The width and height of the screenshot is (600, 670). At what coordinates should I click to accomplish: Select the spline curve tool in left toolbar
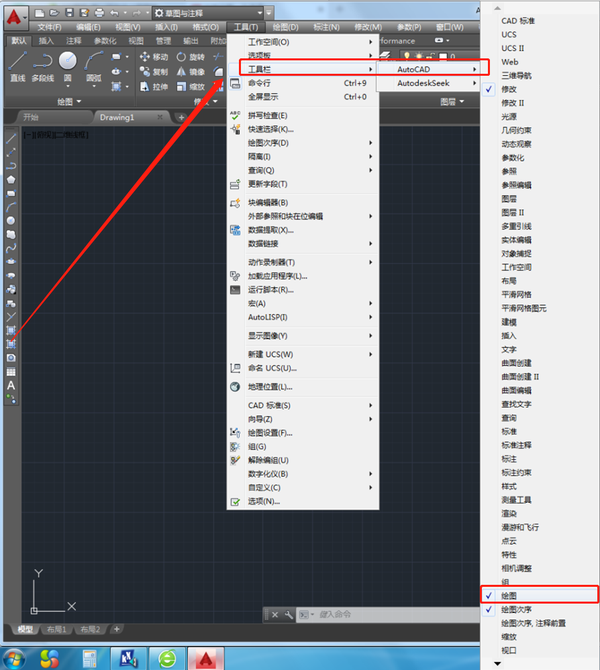[11, 246]
